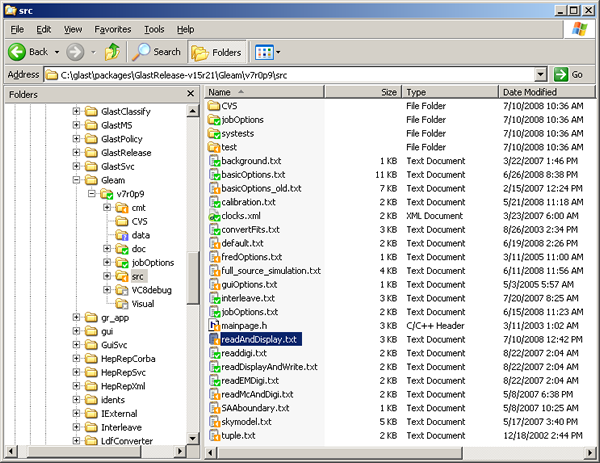Open the Address bar dropdown
600x463 pixels.
click(540, 75)
